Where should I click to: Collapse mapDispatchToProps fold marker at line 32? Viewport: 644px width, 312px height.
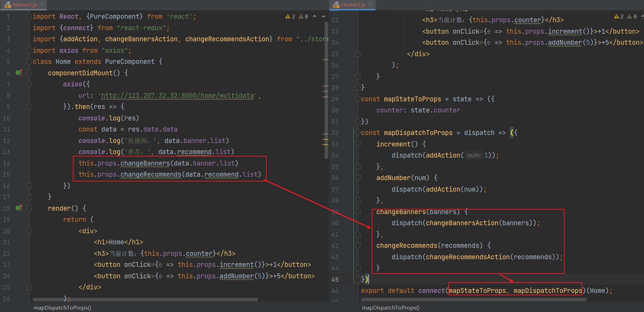(x=358, y=133)
